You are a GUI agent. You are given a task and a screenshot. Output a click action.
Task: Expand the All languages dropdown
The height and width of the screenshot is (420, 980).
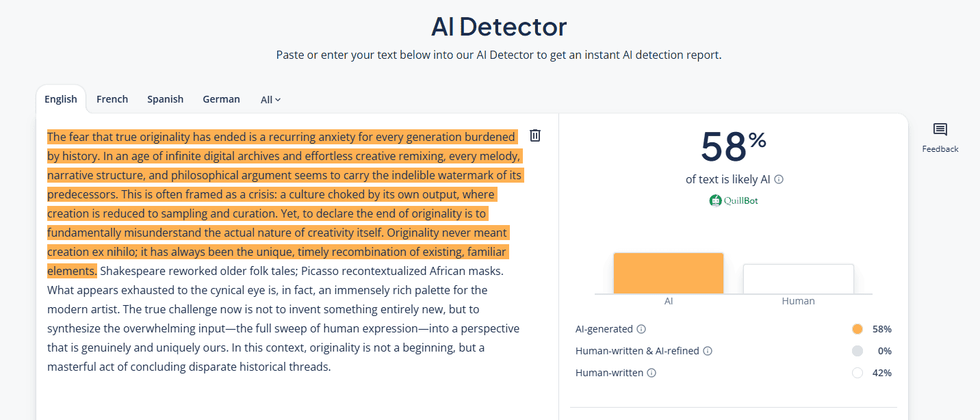tap(271, 99)
